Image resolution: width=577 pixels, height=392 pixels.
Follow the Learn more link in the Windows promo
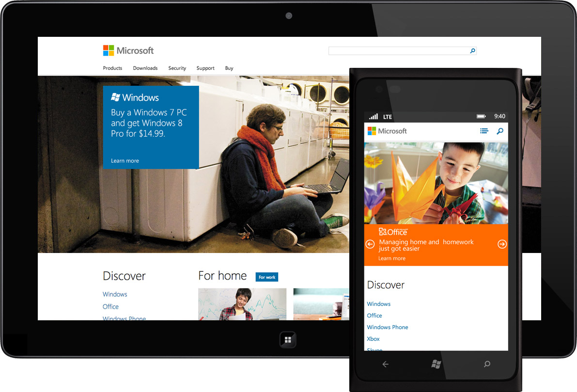(125, 161)
